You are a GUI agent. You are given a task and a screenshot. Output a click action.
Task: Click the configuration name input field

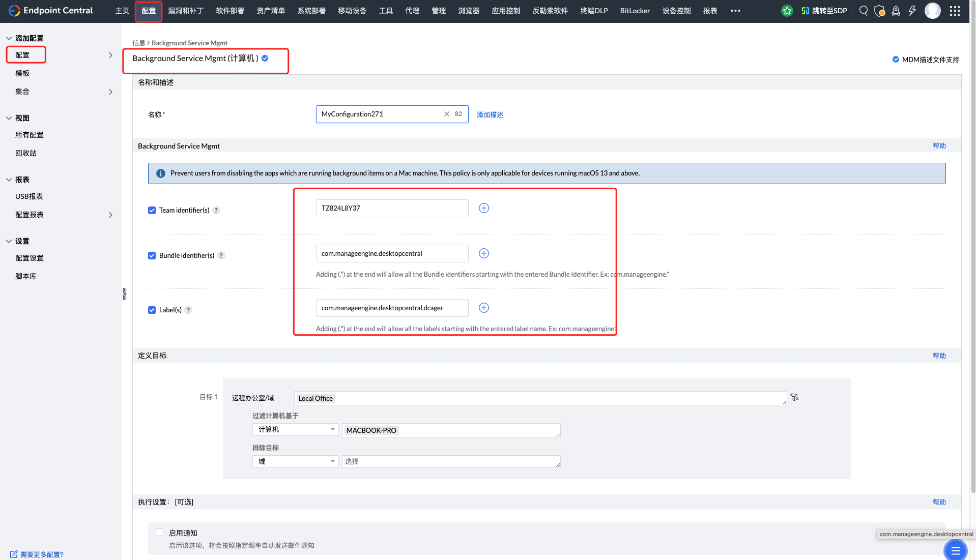(392, 114)
